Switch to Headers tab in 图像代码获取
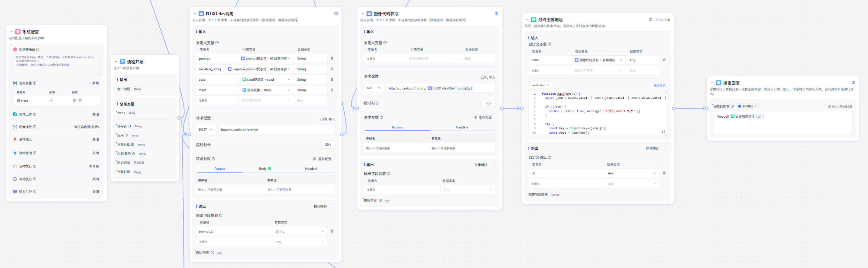The width and height of the screenshot is (868, 268). (462, 127)
